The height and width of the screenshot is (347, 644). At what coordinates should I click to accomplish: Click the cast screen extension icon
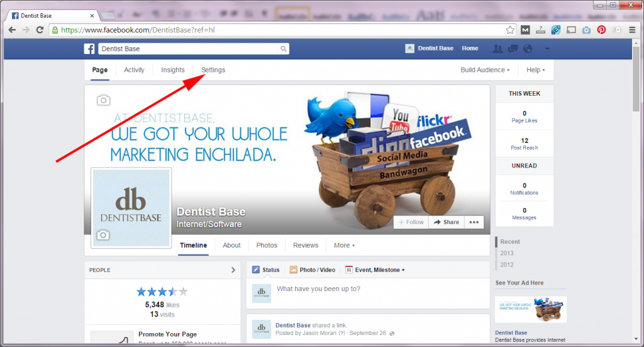[x=571, y=30]
